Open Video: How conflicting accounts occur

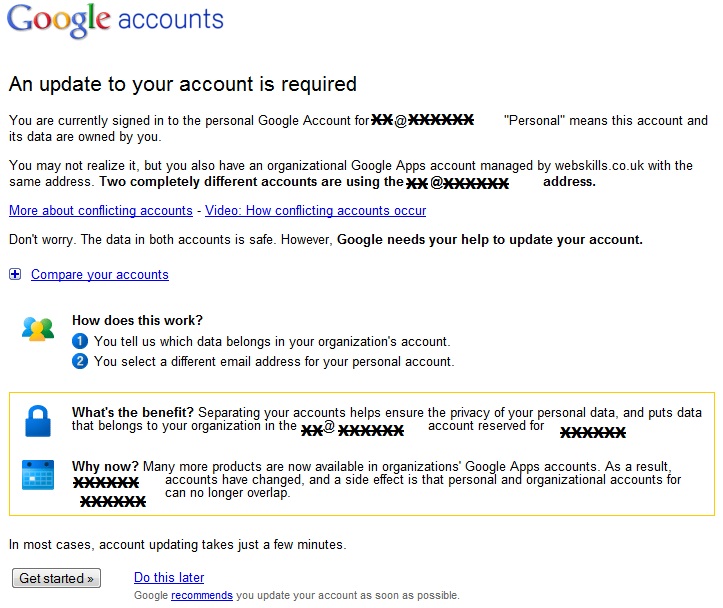[x=315, y=211]
